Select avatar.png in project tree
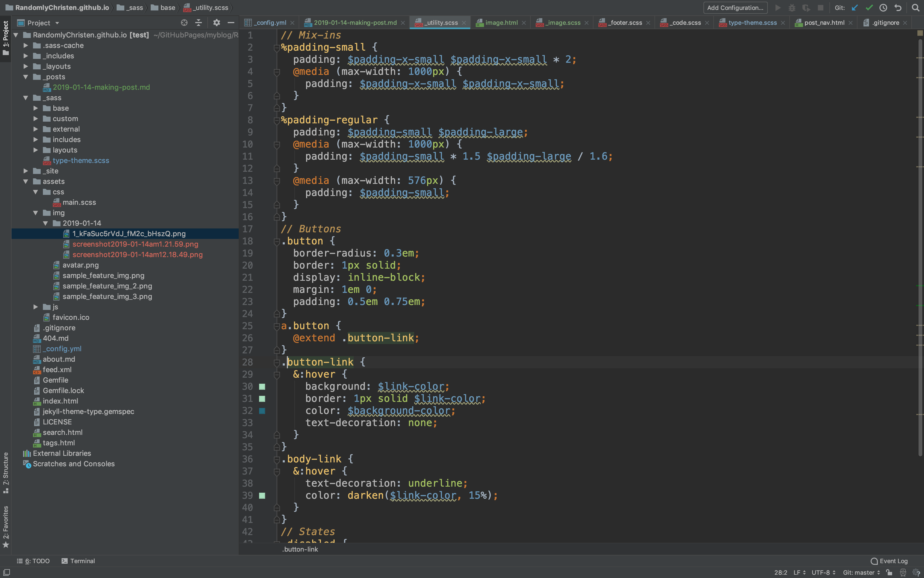This screenshot has height=578, width=924. [81, 265]
